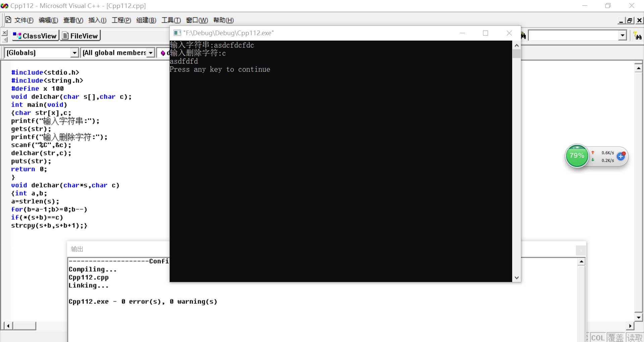The image size is (644, 342).
Task: Click the workspace pane collapse arrow icon
Action: 4,40
